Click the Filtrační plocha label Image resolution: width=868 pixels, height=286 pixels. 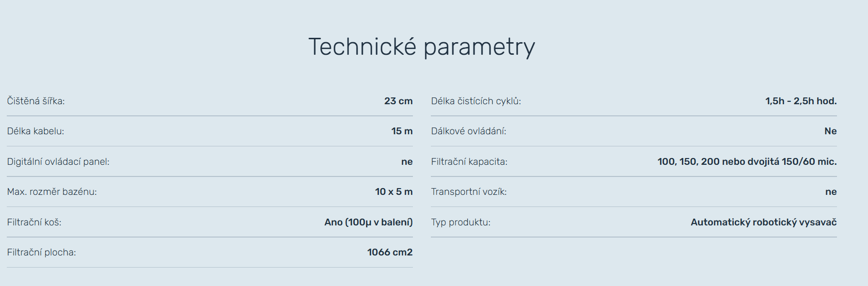(x=41, y=252)
